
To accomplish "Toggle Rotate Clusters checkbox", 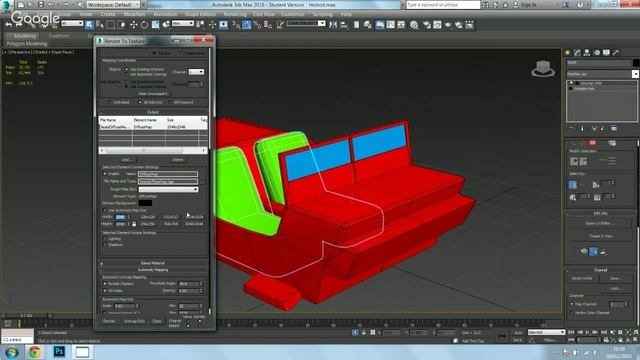I will click(105, 284).
